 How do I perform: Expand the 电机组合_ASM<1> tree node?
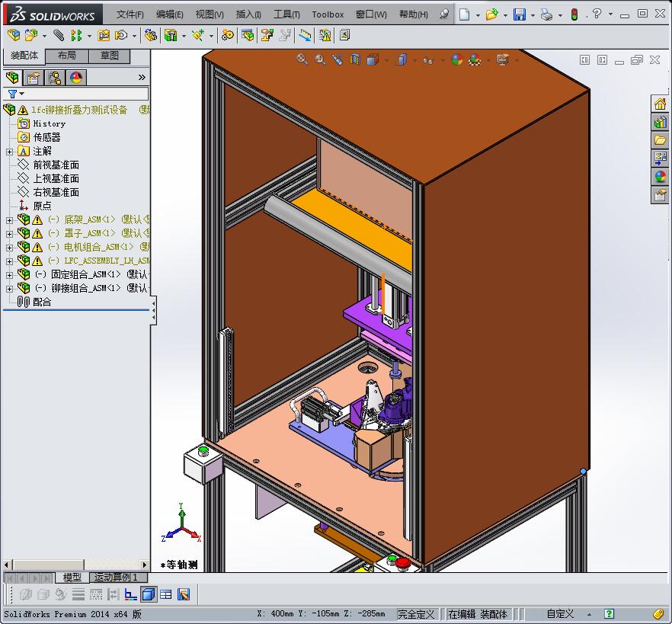[x=9, y=248]
